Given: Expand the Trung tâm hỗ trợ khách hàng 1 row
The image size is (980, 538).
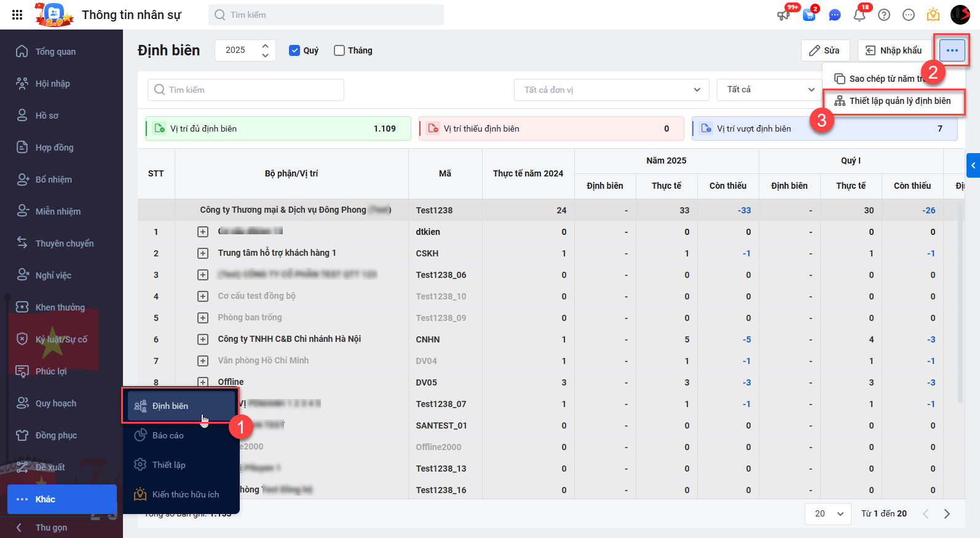Looking at the screenshot, I should tap(203, 253).
